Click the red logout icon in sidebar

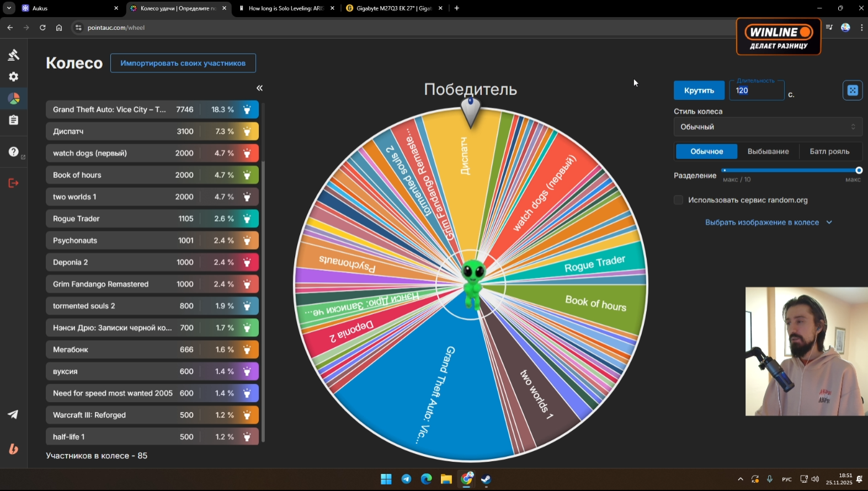click(x=14, y=183)
